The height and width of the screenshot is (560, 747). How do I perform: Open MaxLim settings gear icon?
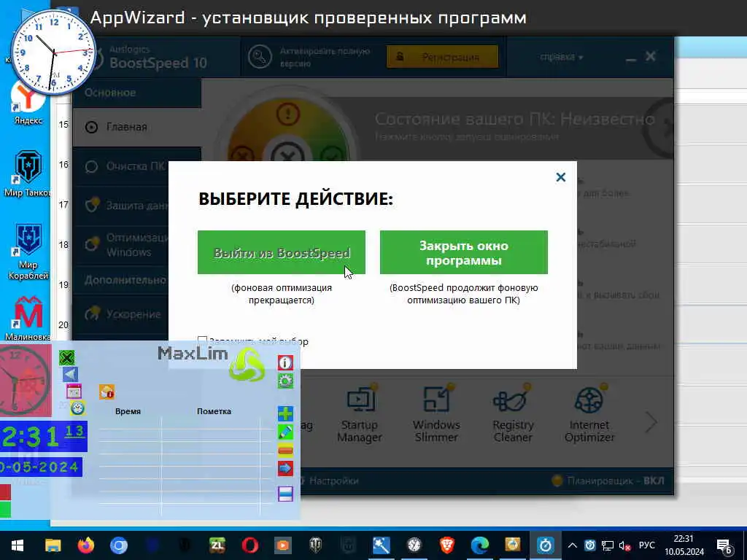(x=285, y=381)
